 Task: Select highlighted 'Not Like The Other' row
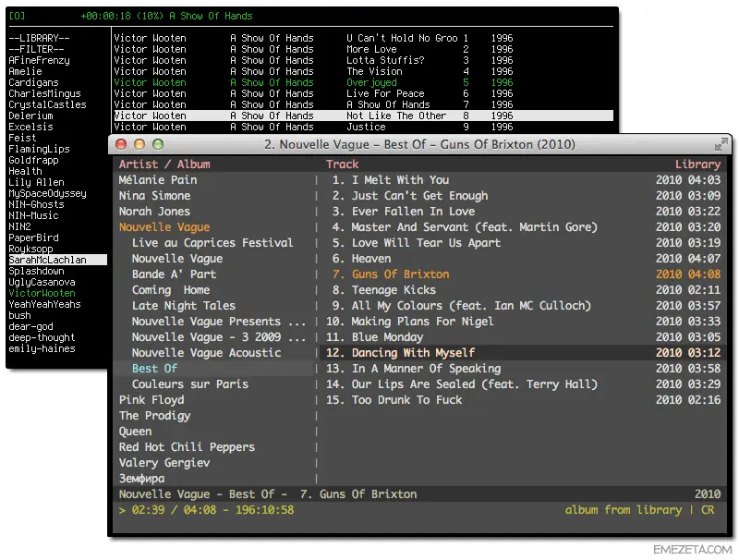point(363,116)
